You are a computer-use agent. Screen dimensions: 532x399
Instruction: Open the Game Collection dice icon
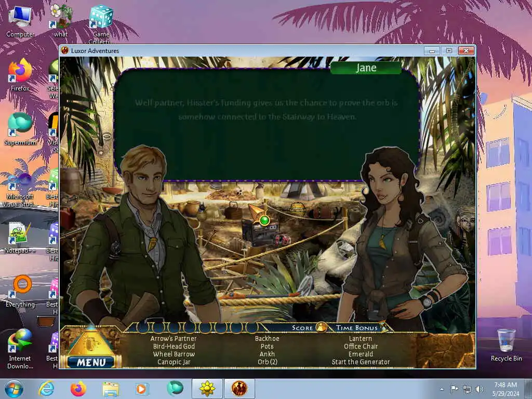(x=101, y=23)
